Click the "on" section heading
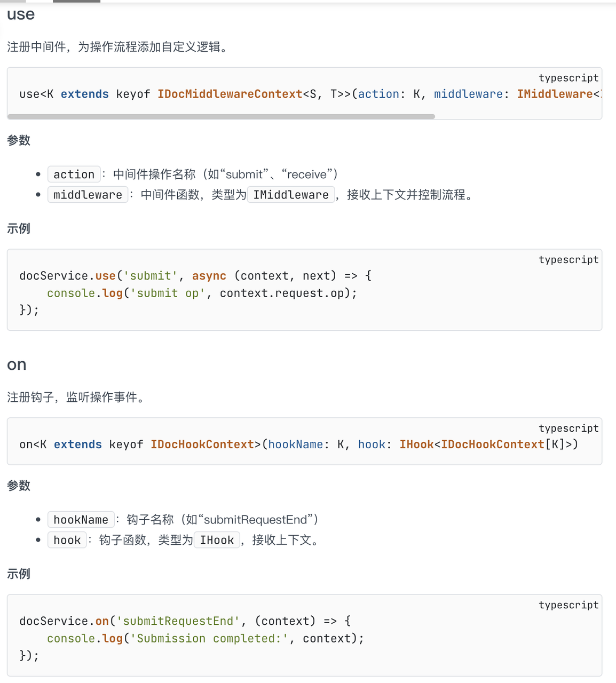The width and height of the screenshot is (616, 683). point(17,364)
